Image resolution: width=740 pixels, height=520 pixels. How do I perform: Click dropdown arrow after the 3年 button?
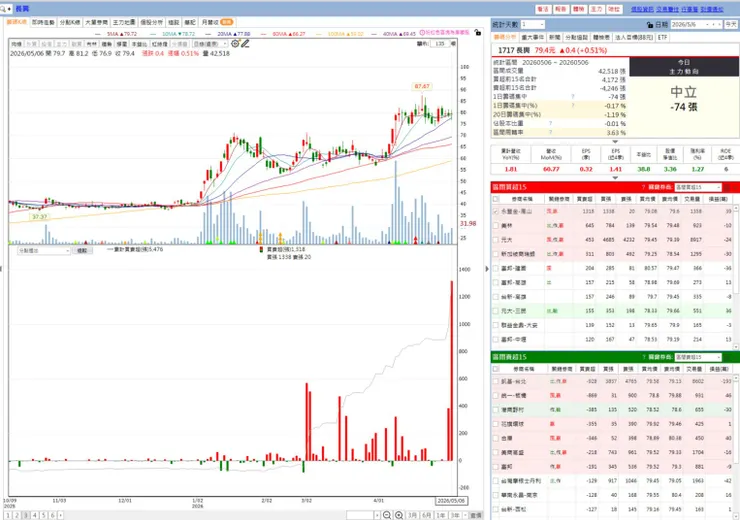coord(465,515)
